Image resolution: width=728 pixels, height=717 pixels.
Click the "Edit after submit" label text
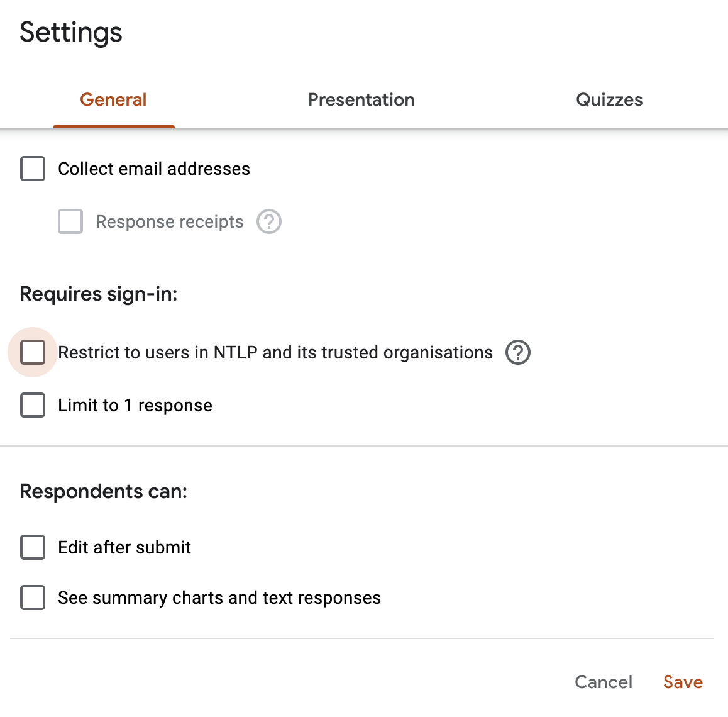tap(124, 548)
